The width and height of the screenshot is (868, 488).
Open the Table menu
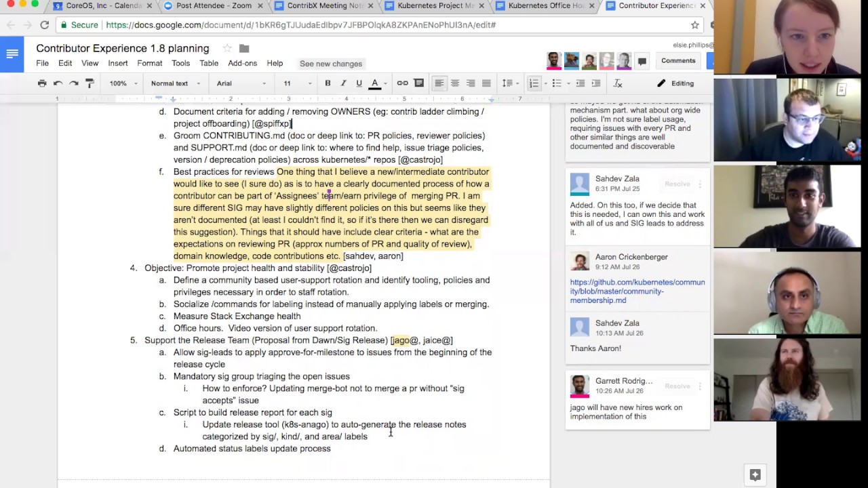tap(209, 64)
